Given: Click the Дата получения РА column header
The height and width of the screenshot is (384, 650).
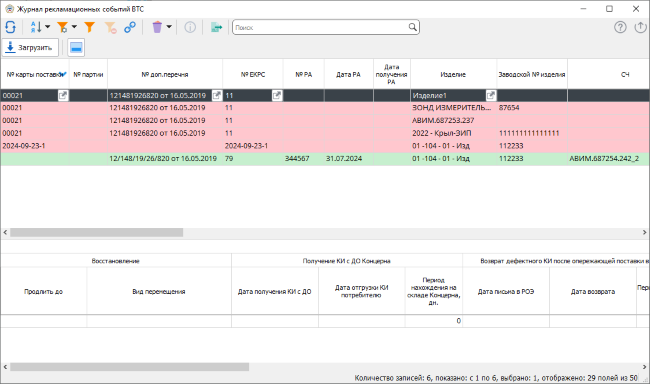Looking at the screenshot, I should click(x=392, y=75).
